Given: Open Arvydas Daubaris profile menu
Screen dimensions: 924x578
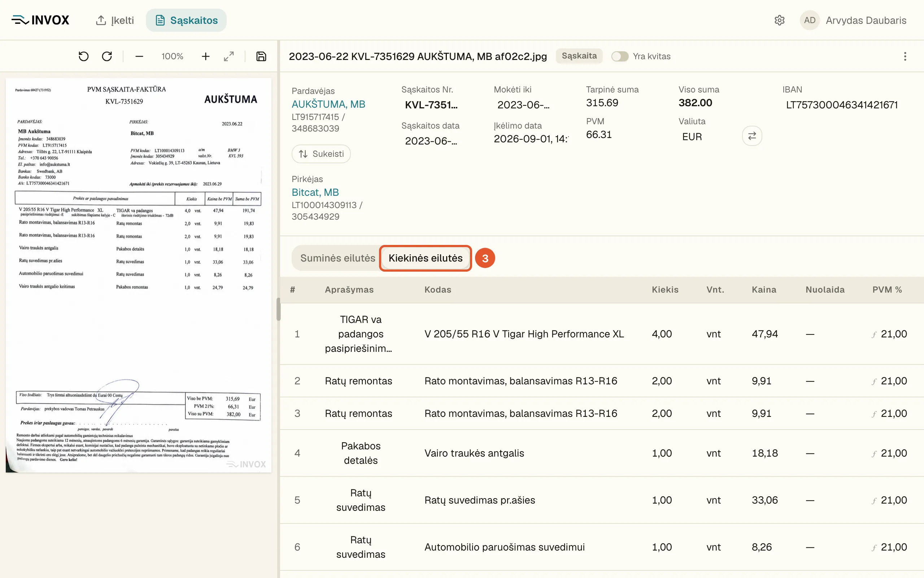Looking at the screenshot, I should click(x=866, y=20).
